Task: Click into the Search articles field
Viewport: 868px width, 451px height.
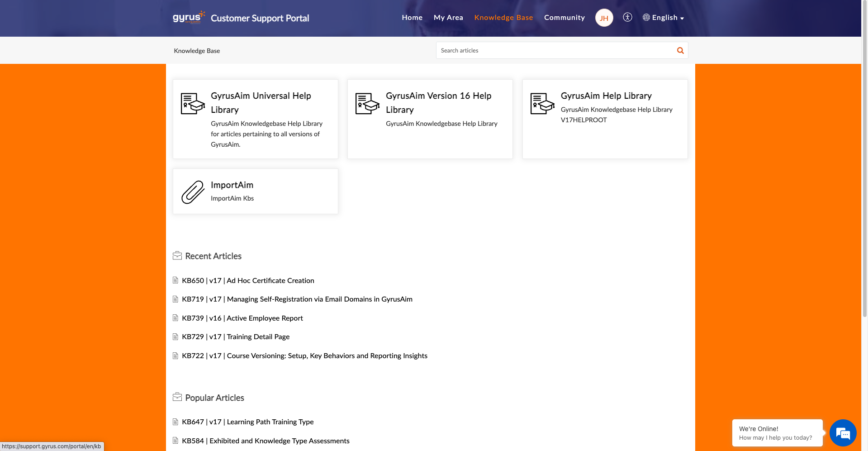Action: 554,51
